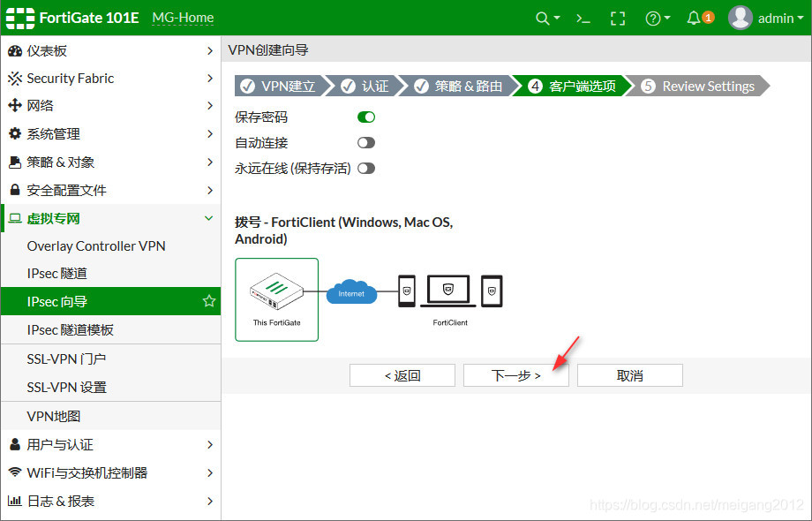Click the 取消 button
Screen dimensions: 812x521
630,375
